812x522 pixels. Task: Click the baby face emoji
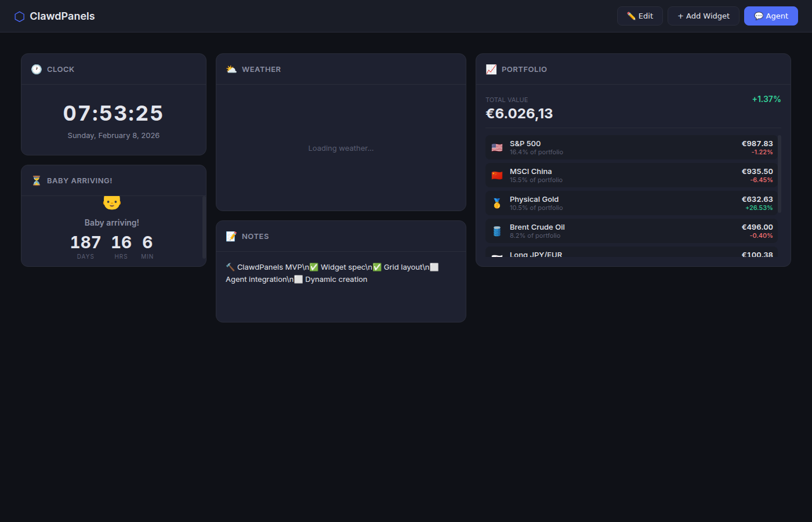[112, 202]
